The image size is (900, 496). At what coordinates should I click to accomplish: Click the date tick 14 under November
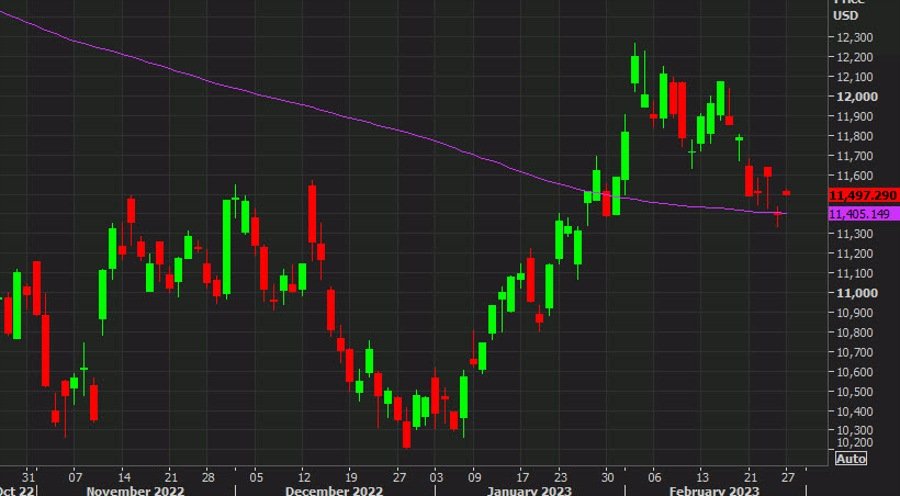(x=123, y=476)
